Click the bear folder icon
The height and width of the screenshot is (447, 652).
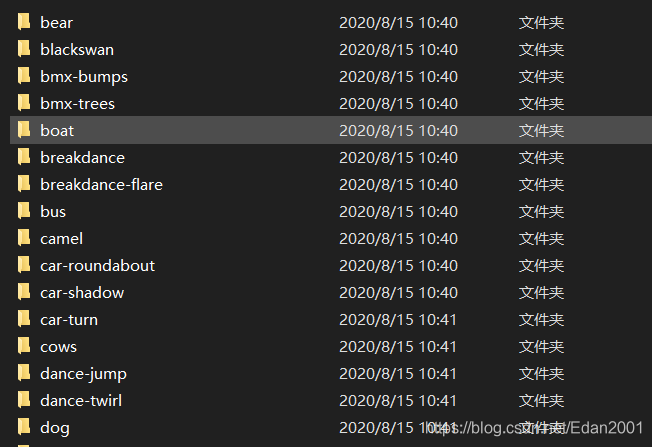[x=24, y=22]
